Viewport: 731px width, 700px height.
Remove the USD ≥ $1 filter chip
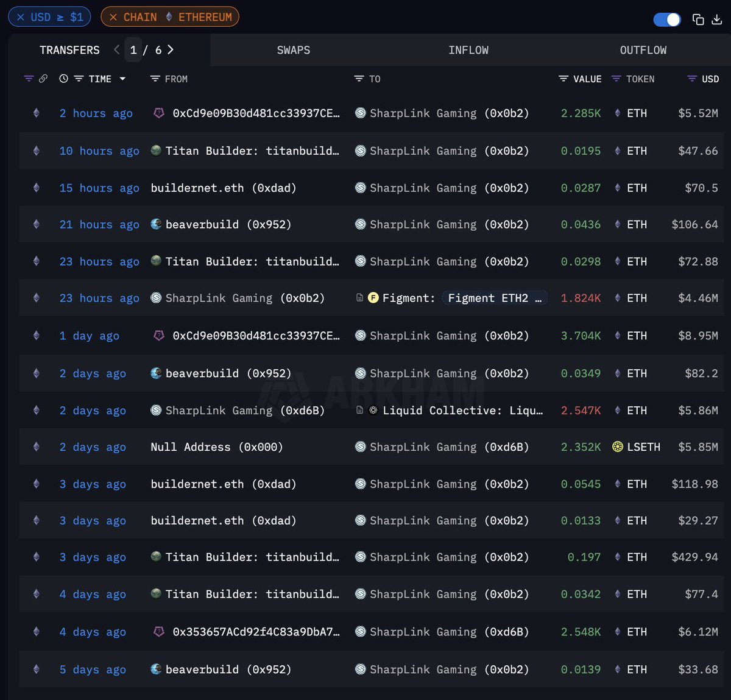pyautogui.click(x=20, y=17)
